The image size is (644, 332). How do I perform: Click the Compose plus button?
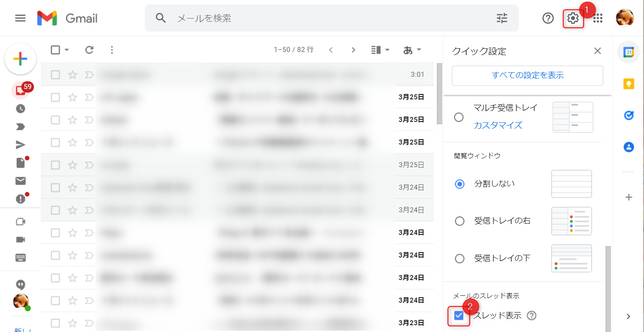pos(20,59)
